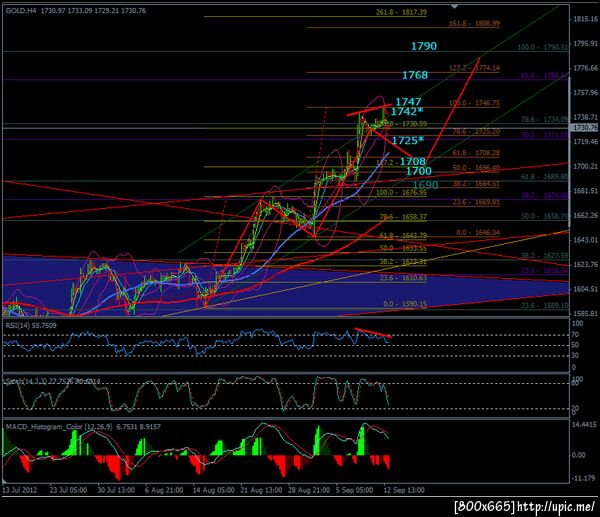Click the 12 Sep 13:00 time label

coord(404,490)
